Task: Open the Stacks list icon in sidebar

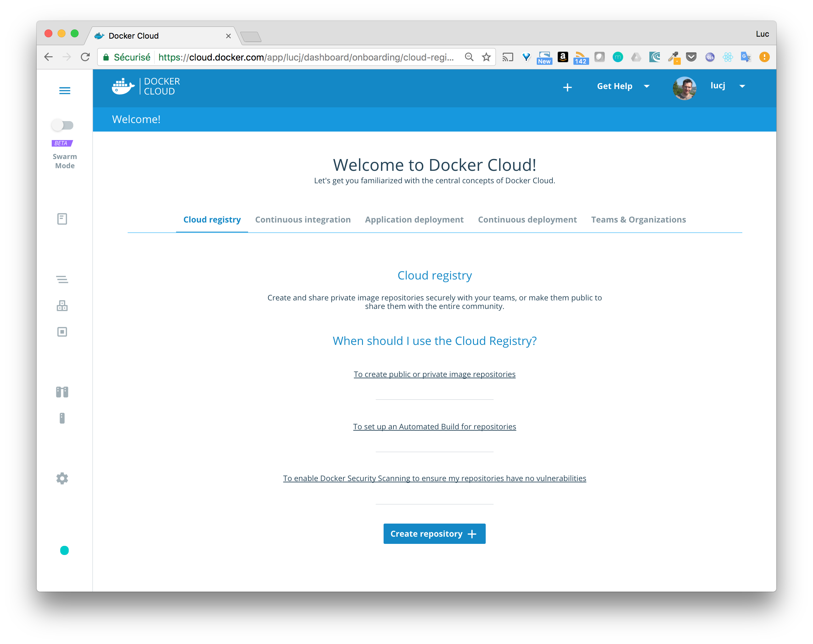Action: pyautogui.click(x=62, y=279)
